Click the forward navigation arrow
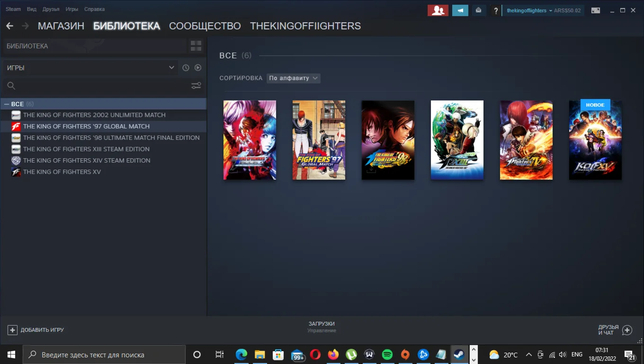The image size is (644, 364). pyautogui.click(x=25, y=26)
